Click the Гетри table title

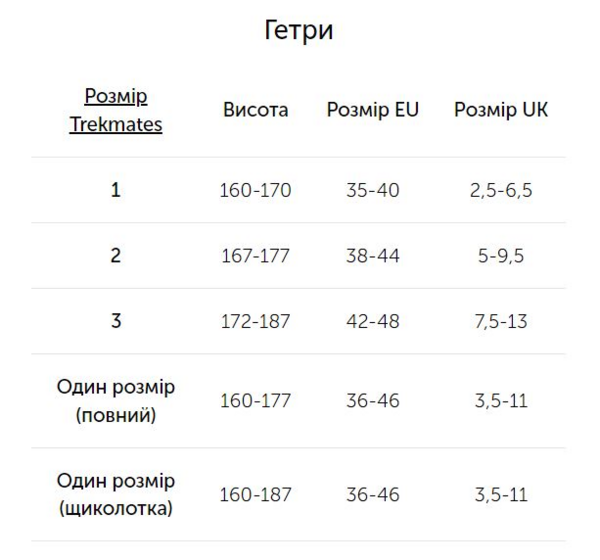pyautogui.click(x=298, y=30)
